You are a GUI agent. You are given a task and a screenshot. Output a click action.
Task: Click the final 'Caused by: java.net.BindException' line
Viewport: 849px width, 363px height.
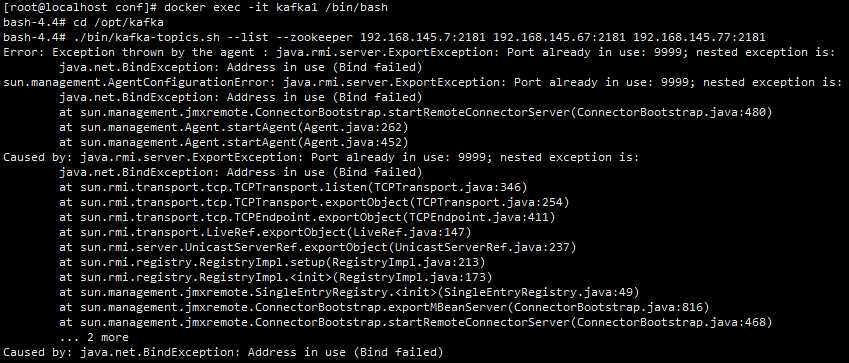pos(223,352)
